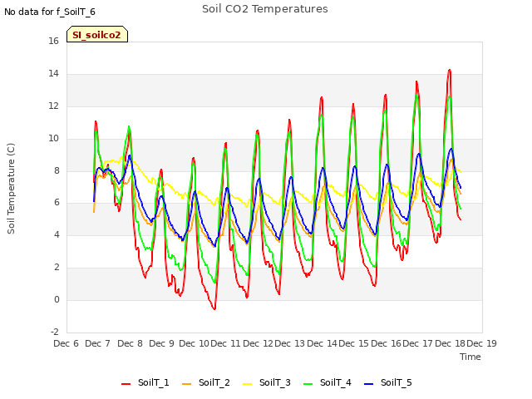
Task: Click the 0 y-axis tick label
Action: [x=57, y=299]
